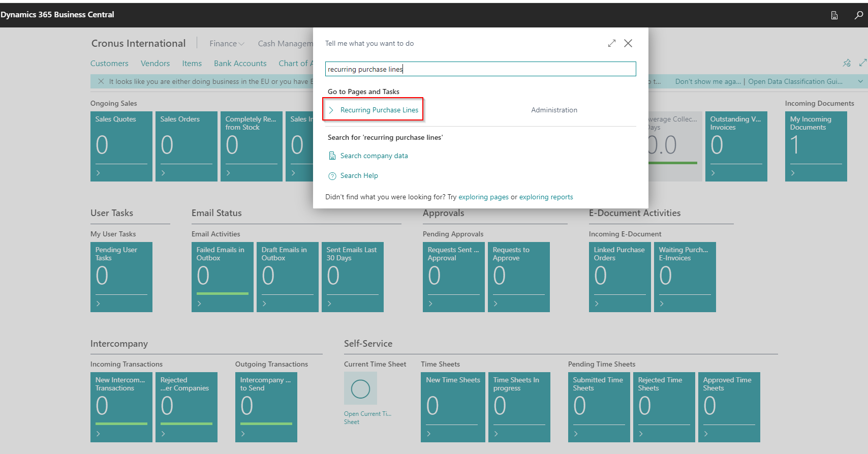Open Approved Time Sheets tile
This screenshot has height=454, width=868.
(729, 407)
